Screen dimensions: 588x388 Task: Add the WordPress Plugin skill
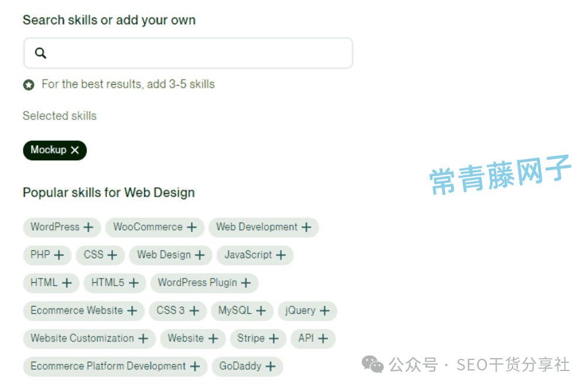[204, 283]
